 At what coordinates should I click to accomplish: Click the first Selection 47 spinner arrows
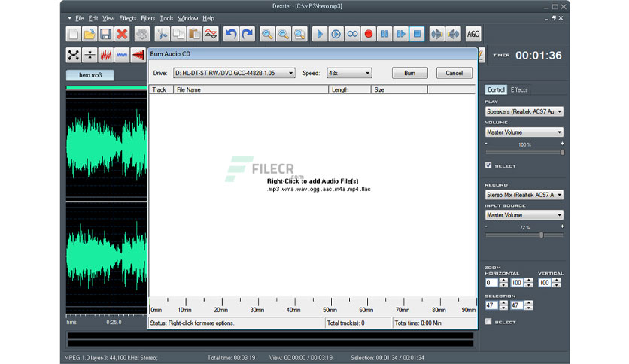[503, 305]
